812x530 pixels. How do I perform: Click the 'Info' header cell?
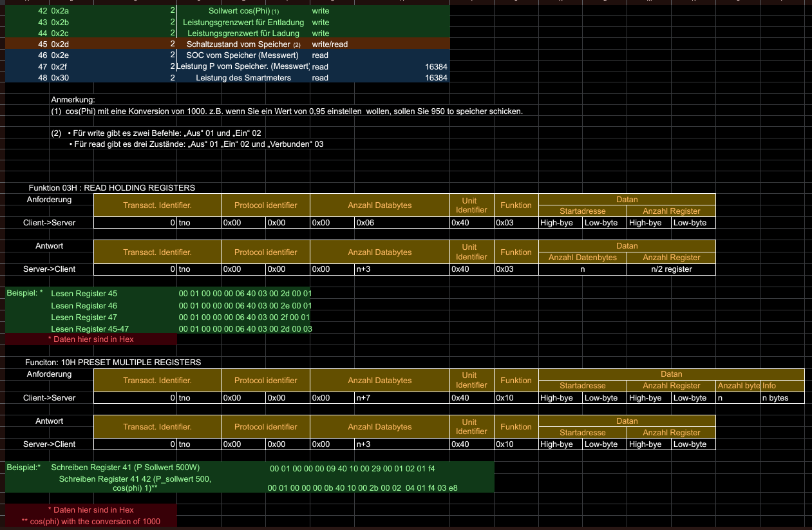pyautogui.click(x=782, y=386)
